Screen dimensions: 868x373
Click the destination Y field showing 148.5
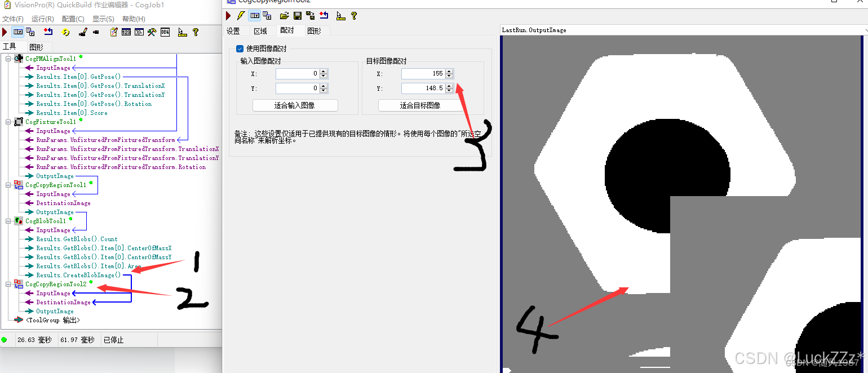(423, 88)
